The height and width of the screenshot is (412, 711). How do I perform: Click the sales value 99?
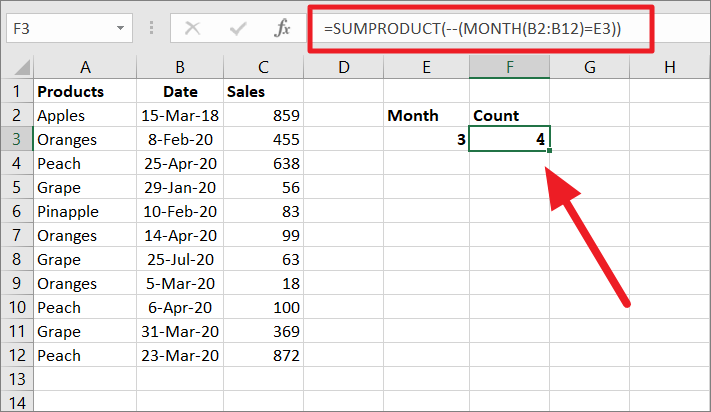[263, 235]
